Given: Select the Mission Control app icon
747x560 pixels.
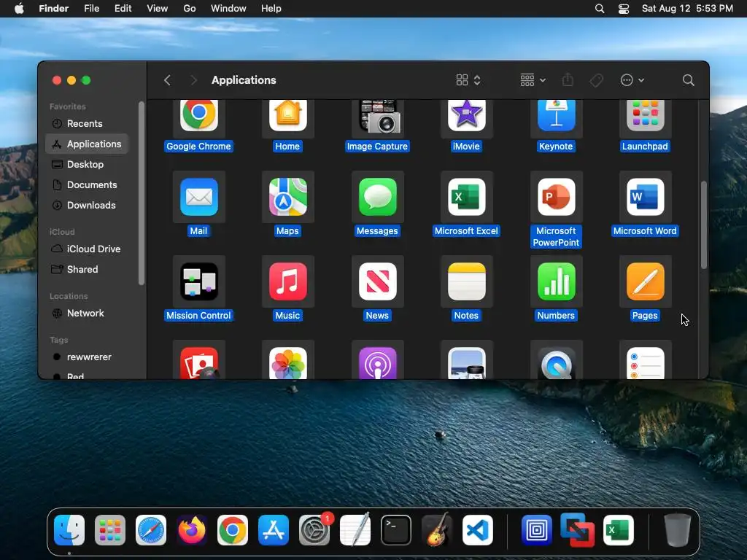Looking at the screenshot, I should [x=198, y=281].
